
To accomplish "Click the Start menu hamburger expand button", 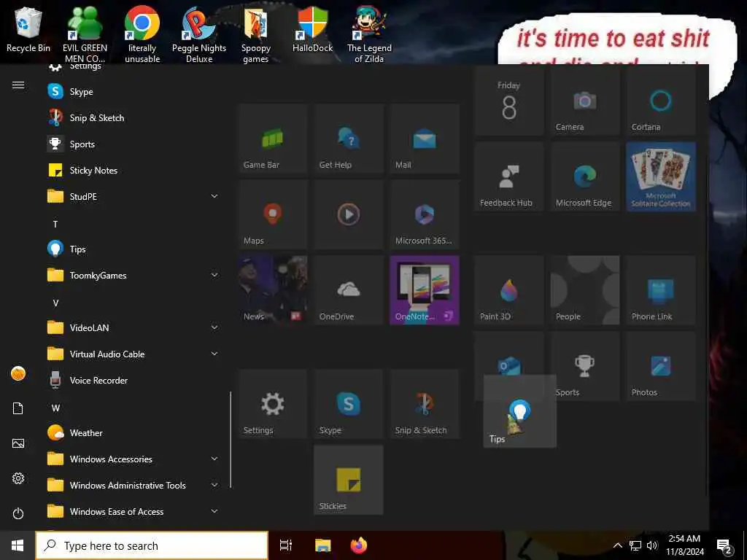I will pos(18,85).
